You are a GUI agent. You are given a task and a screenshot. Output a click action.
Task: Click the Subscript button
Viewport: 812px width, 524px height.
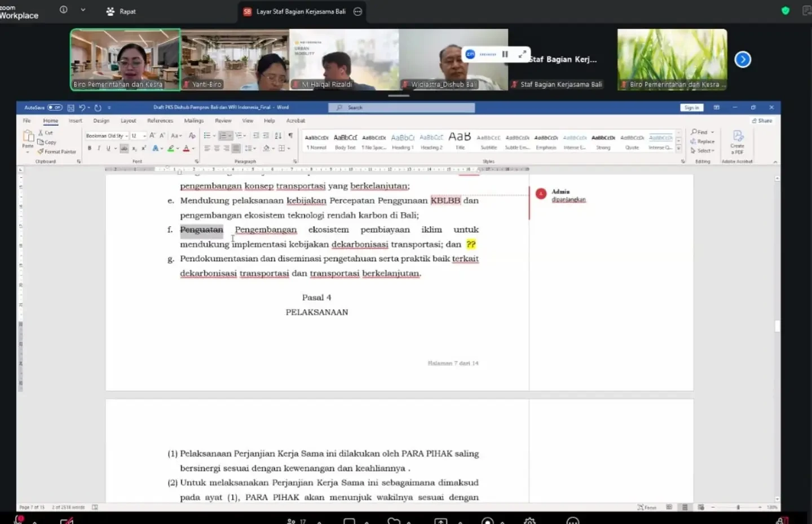pyautogui.click(x=134, y=148)
